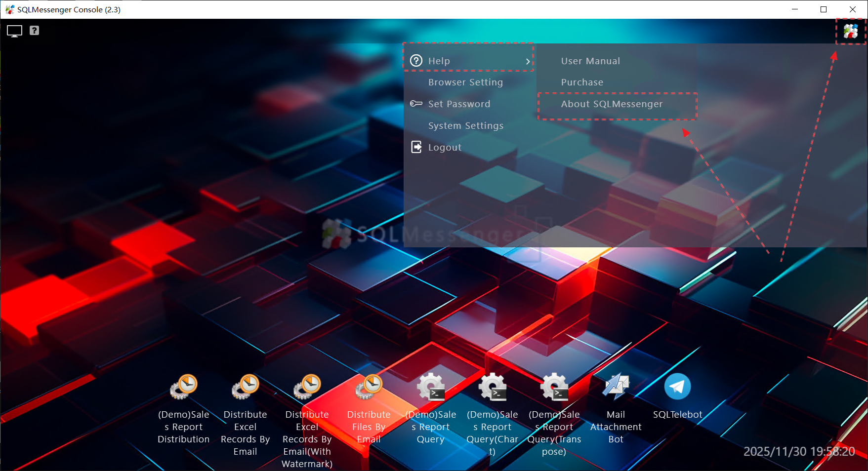
Task: Select Purchase in the Help submenu
Action: point(582,82)
